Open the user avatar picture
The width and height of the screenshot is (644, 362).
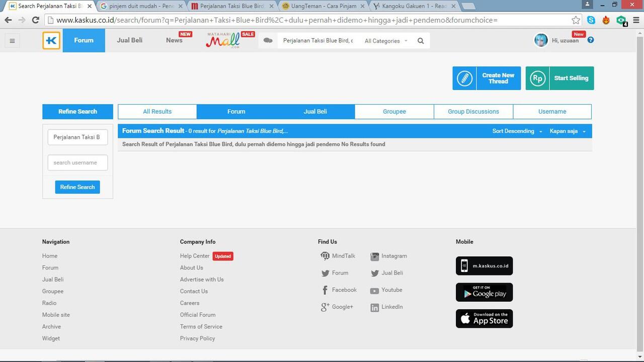point(541,40)
